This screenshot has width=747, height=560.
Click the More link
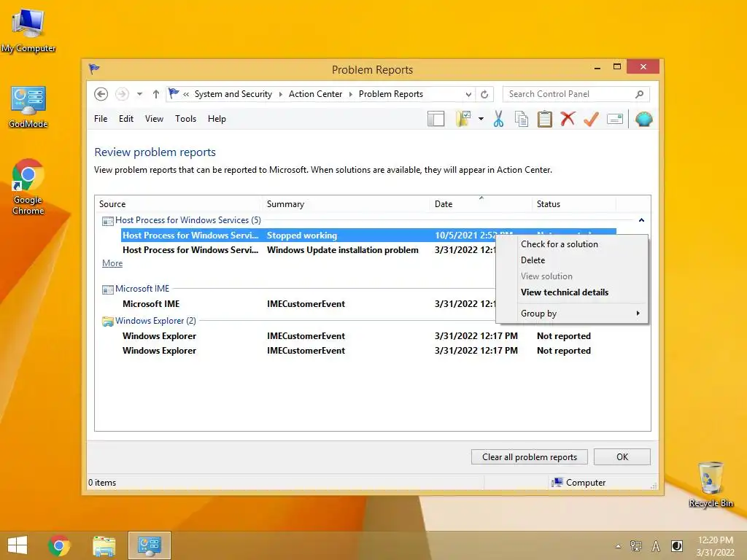pyautogui.click(x=112, y=263)
